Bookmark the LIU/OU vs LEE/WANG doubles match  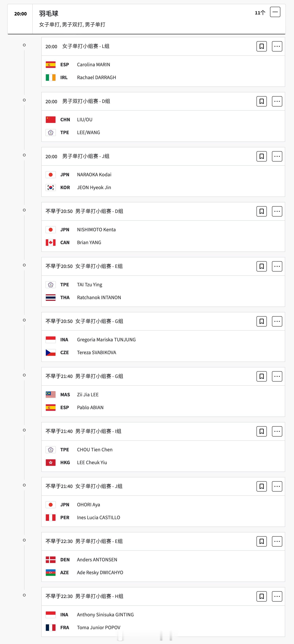pyautogui.click(x=262, y=101)
